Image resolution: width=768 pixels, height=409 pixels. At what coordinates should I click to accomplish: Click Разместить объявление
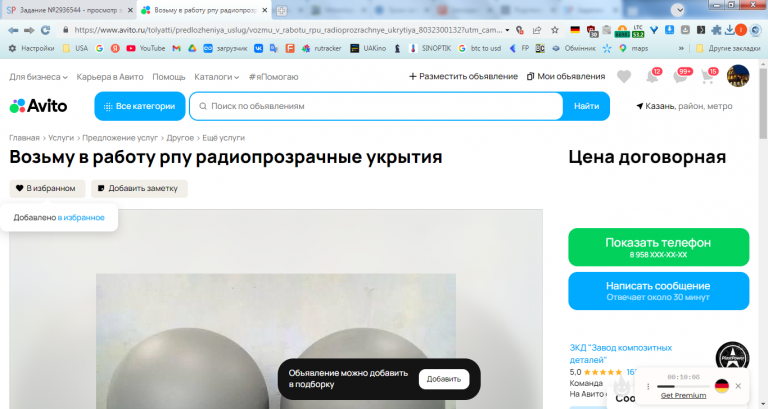click(463, 76)
